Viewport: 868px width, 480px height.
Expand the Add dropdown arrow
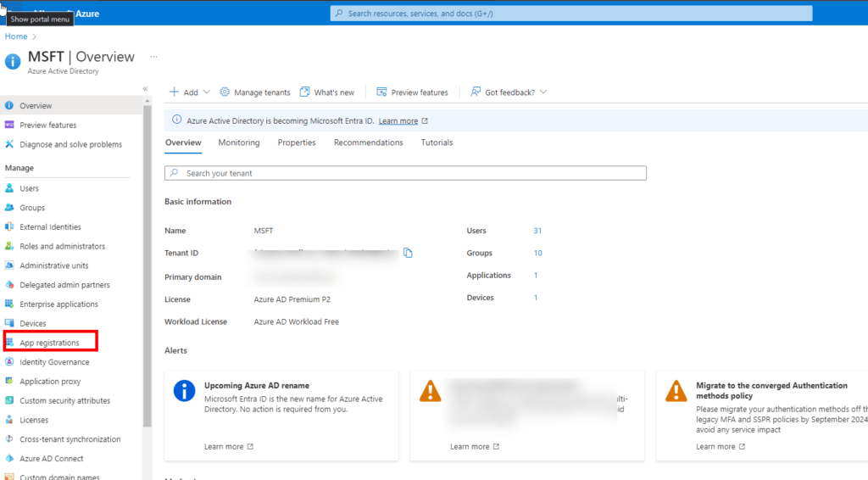[207, 92]
